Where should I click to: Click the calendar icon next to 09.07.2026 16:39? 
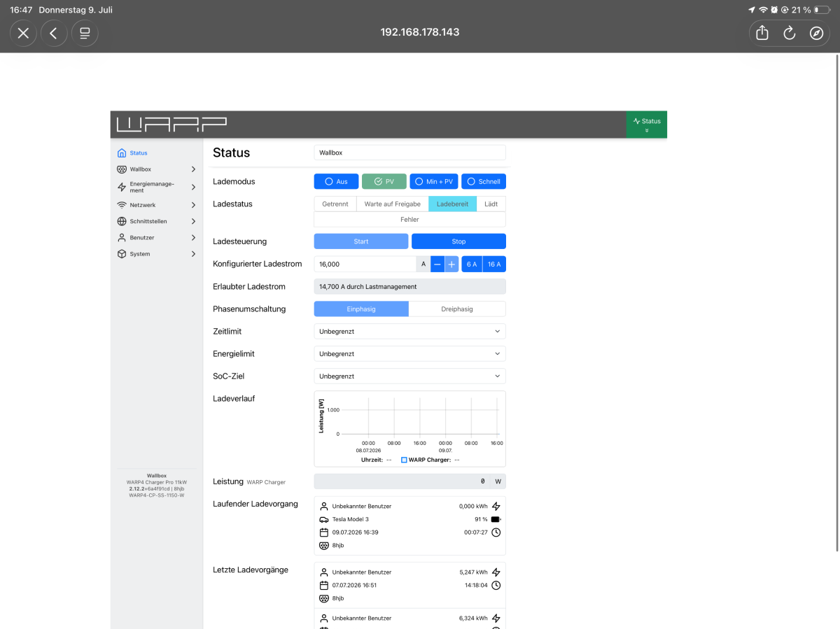point(323,532)
